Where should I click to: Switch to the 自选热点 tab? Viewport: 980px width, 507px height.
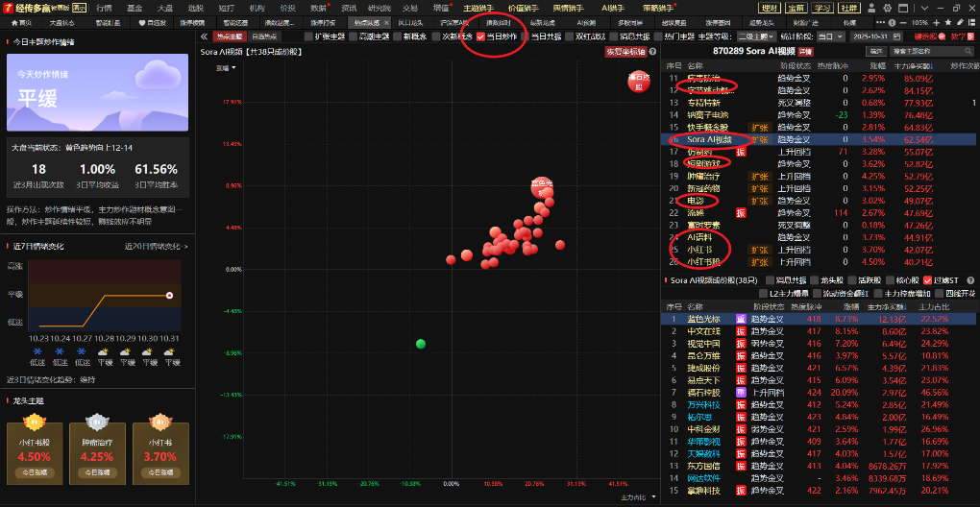coord(264,36)
